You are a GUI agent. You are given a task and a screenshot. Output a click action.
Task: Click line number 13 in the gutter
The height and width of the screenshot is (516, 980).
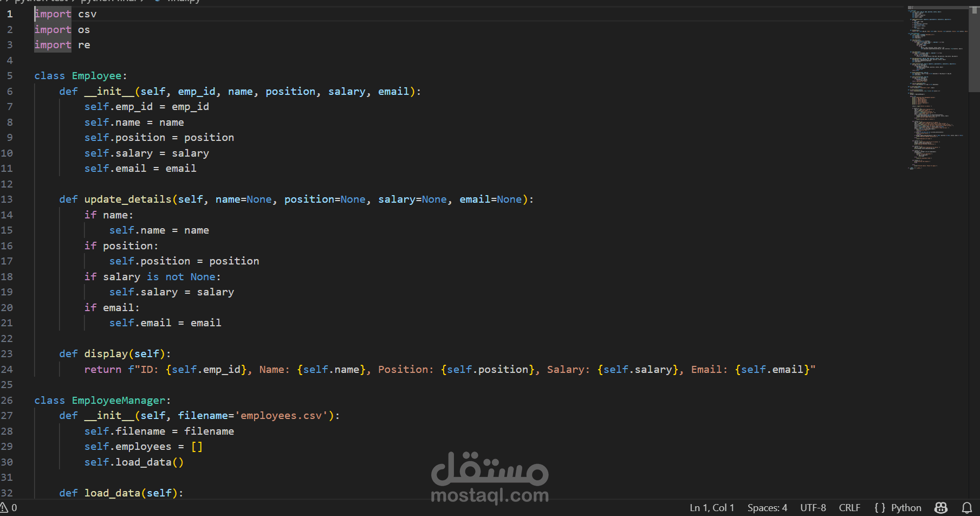(x=7, y=199)
